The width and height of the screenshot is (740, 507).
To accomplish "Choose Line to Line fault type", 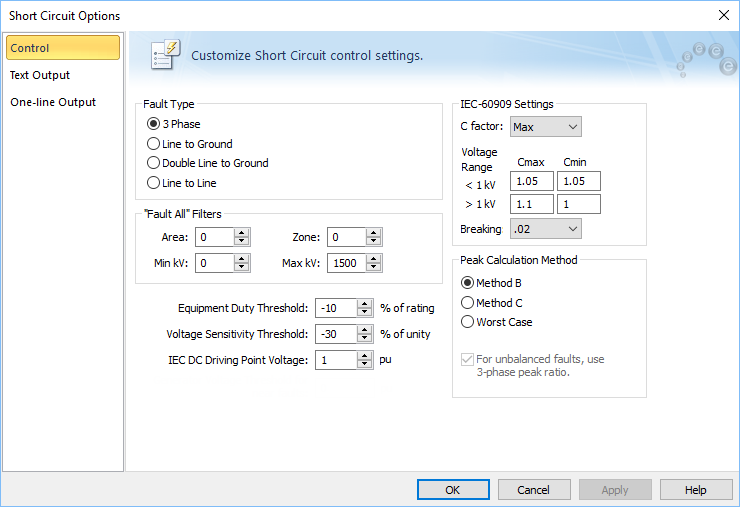I will pyautogui.click(x=153, y=183).
